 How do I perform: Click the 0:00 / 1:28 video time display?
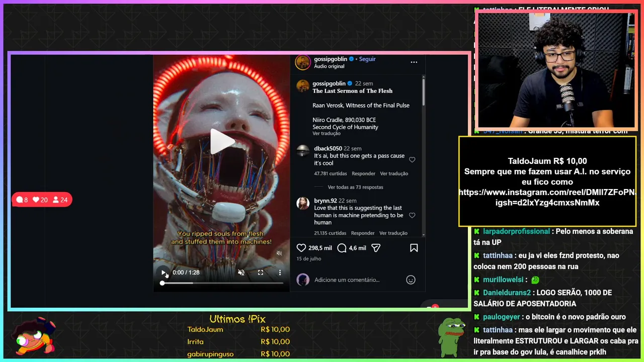tap(186, 273)
